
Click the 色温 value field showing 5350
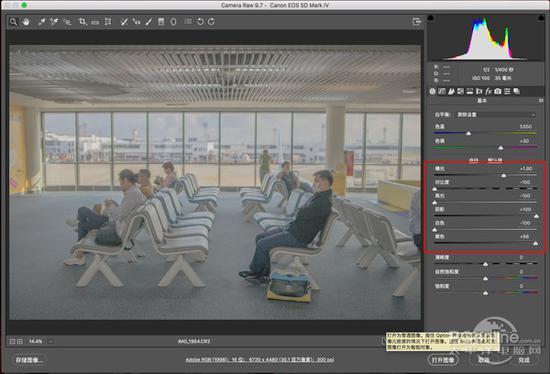(x=525, y=126)
